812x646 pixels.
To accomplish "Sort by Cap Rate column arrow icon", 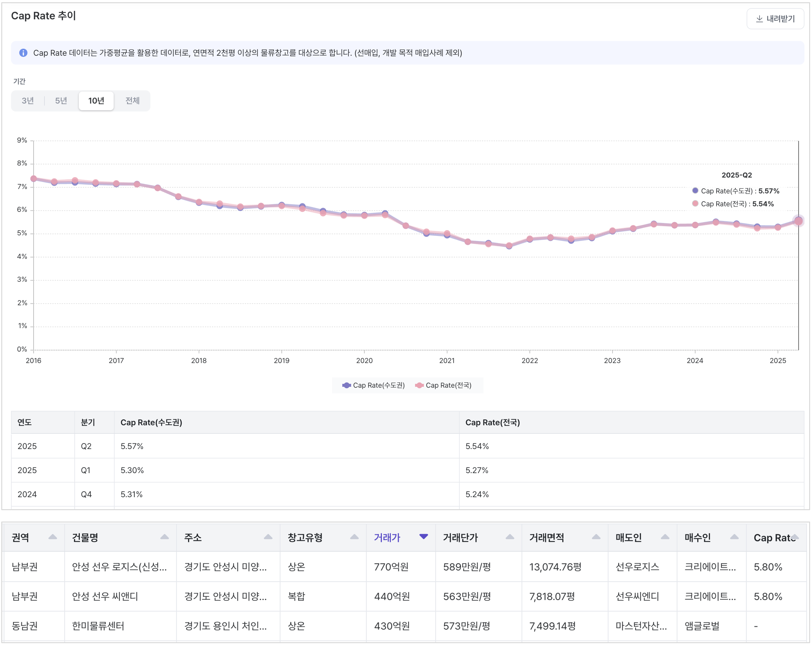I will 796,537.
